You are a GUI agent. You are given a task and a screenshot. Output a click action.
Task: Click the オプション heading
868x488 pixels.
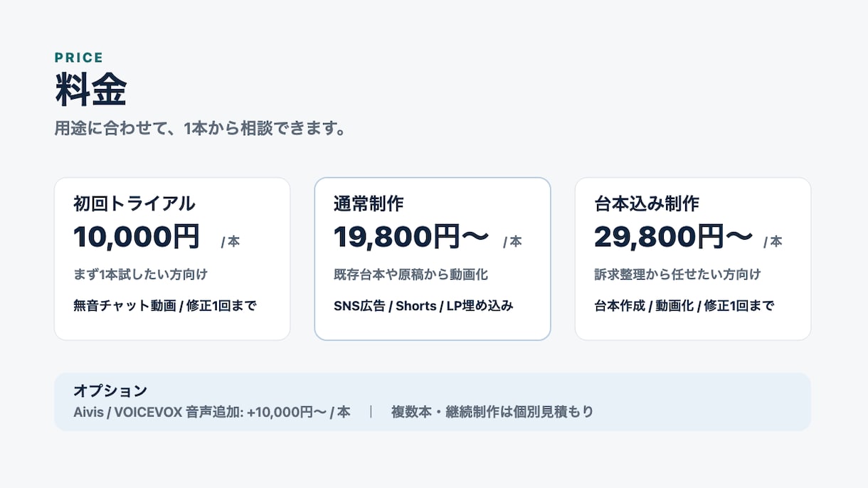(110, 391)
